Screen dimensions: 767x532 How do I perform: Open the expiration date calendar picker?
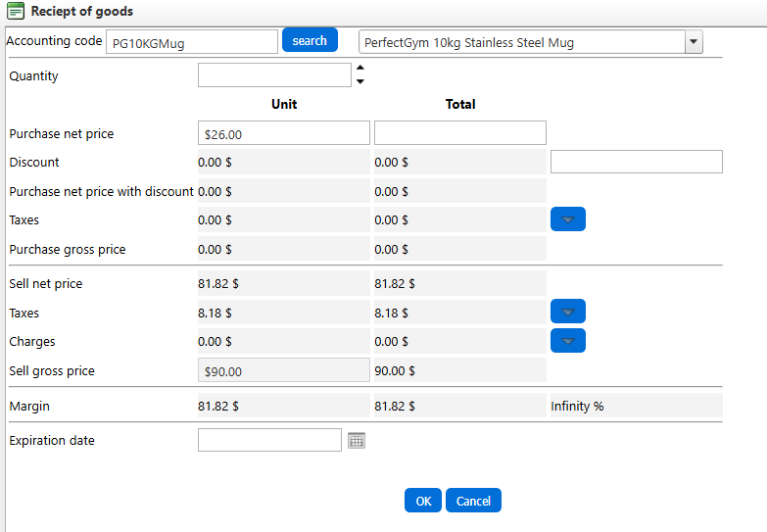(x=357, y=441)
